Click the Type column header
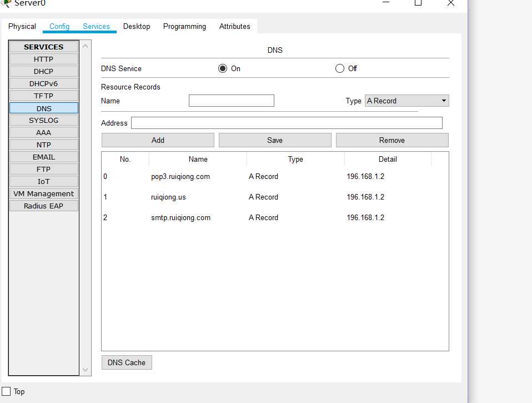The image size is (532, 403). click(x=295, y=159)
